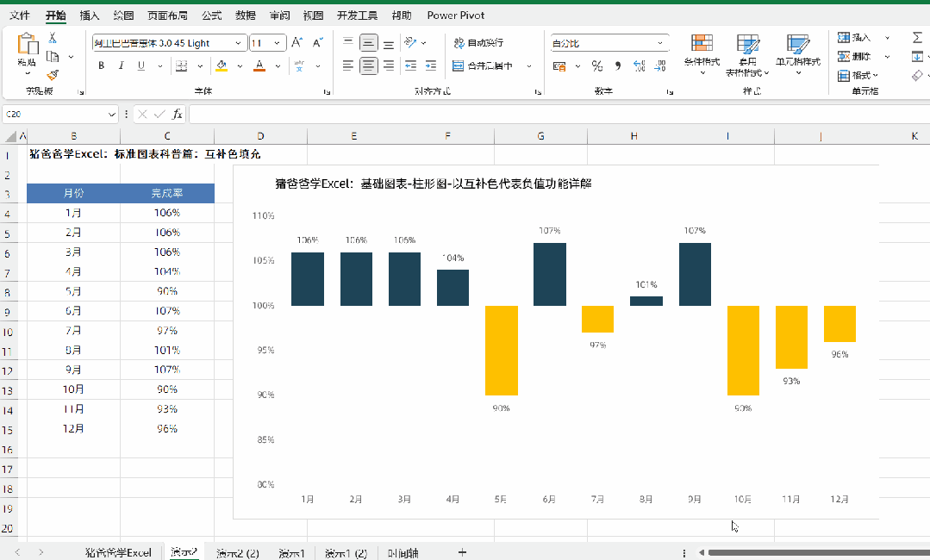The width and height of the screenshot is (930, 560).
Task: Toggle Italic formatting
Action: point(121,65)
